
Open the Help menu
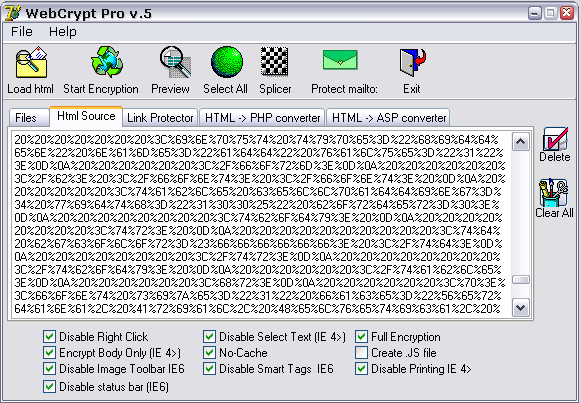[63, 32]
